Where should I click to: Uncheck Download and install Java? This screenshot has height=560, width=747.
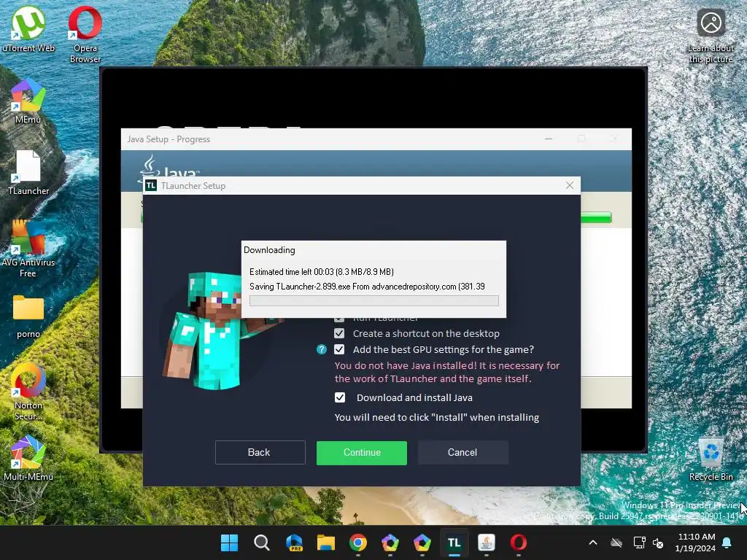[340, 397]
